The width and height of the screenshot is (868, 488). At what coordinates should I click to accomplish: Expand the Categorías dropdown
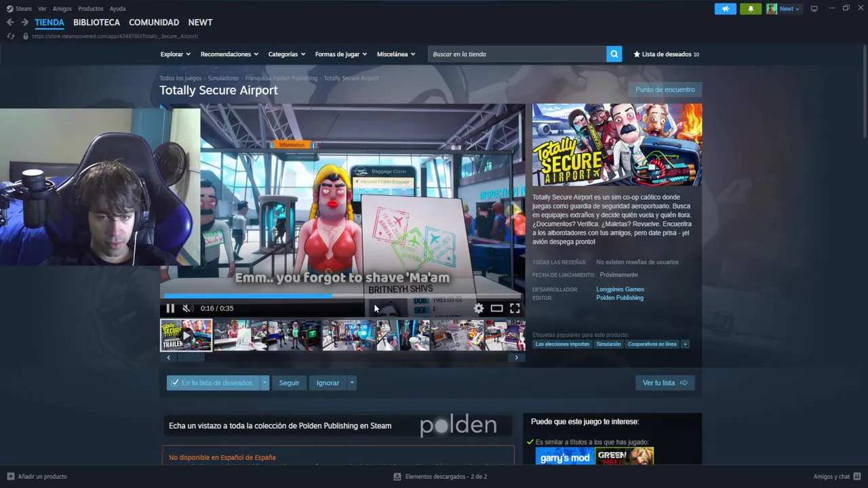[286, 54]
